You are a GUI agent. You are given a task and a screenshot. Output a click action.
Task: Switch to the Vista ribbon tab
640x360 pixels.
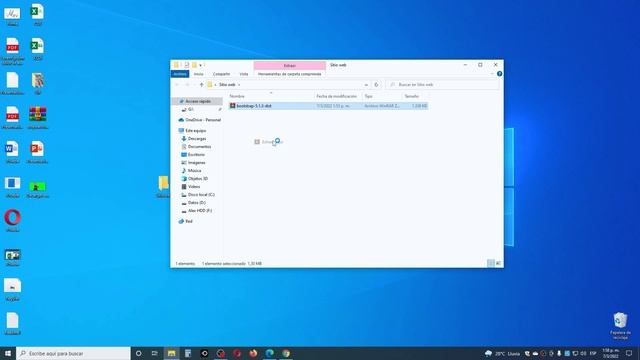point(244,74)
